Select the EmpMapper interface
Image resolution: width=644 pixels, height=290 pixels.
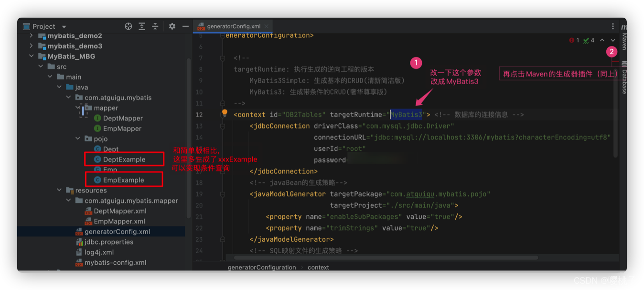(x=118, y=128)
